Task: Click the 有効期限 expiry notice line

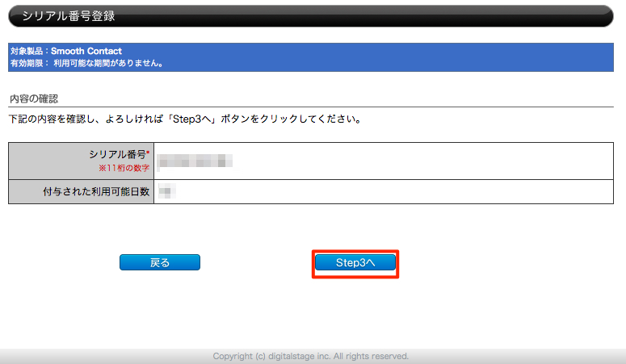Action: pos(86,64)
